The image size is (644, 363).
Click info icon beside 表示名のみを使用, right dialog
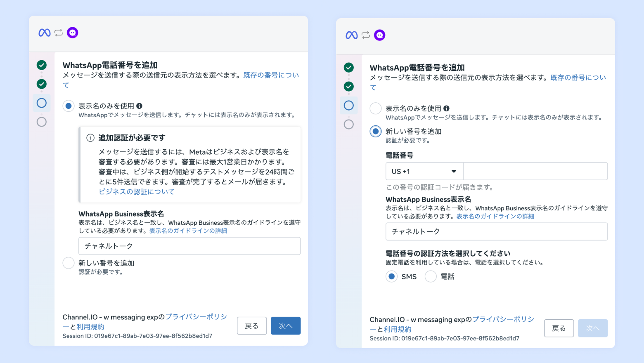(x=447, y=108)
